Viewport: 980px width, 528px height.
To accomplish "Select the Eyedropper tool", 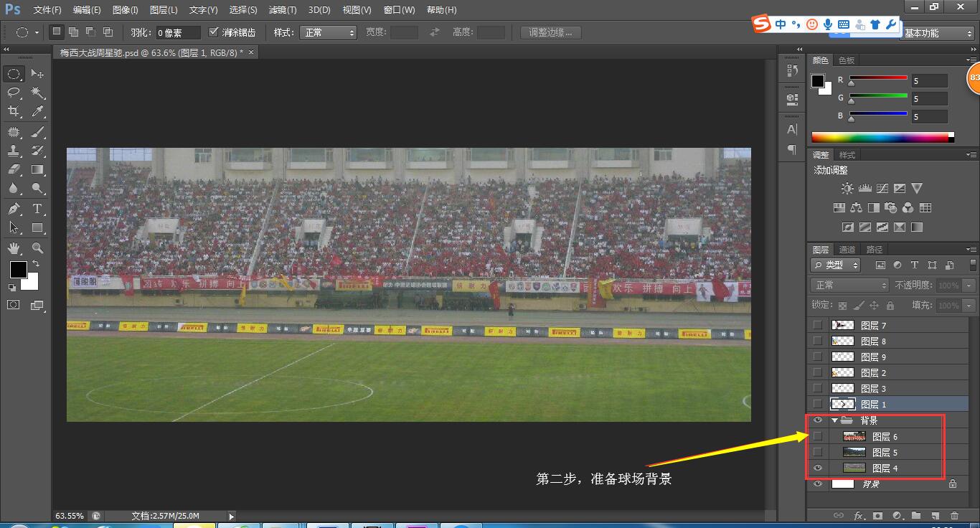I will tap(37, 111).
